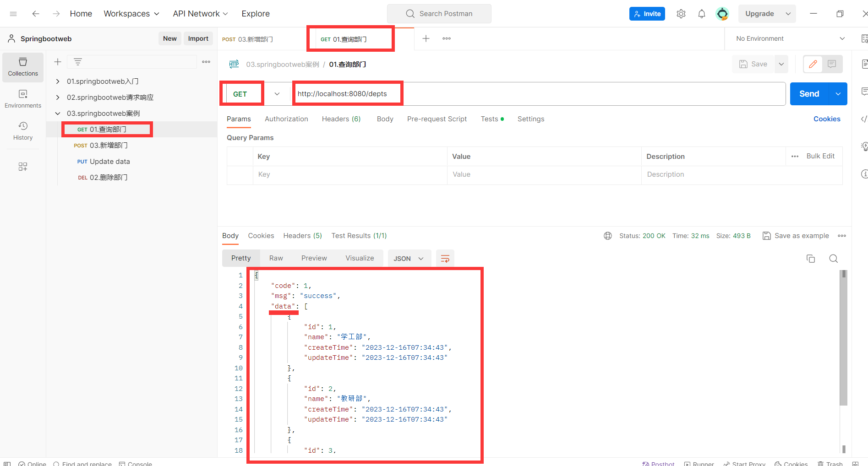Create a new collection with plus icon
Viewport: 868px width, 466px height.
point(58,62)
